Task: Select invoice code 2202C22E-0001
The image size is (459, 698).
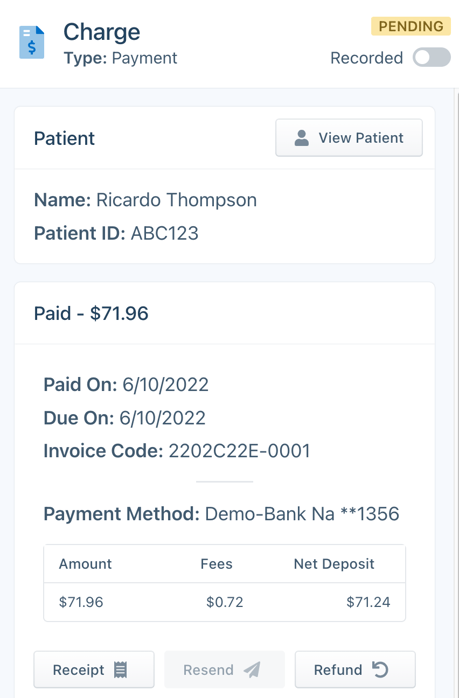Action: [x=239, y=451]
